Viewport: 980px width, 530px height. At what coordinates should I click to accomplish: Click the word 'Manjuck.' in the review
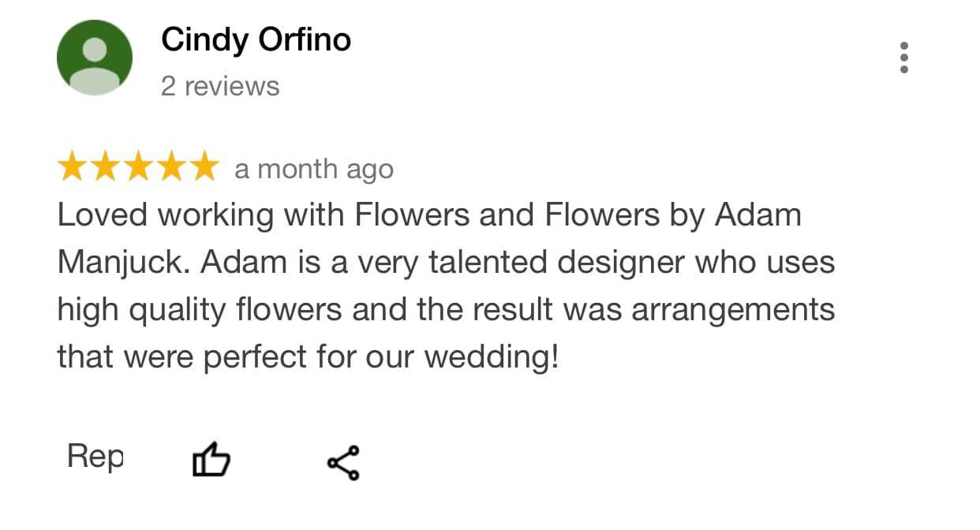click(x=123, y=263)
